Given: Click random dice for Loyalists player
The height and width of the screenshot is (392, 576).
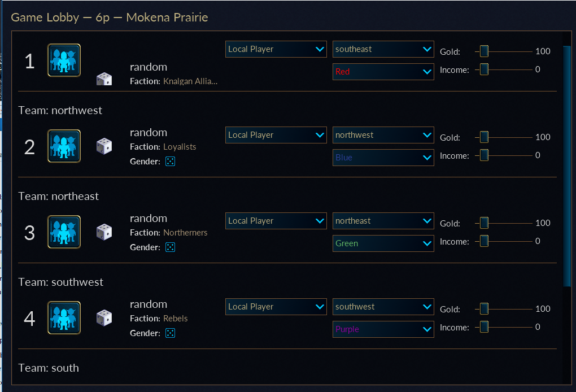Looking at the screenshot, I should click(x=104, y=146).
